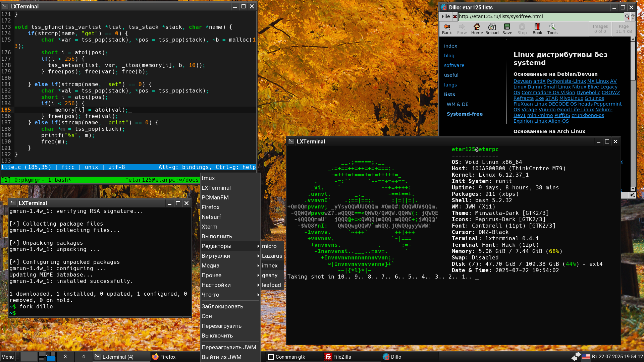This screenshot has width=644, height=362.
Task: Click Dillo's Back arrow icon
Action: click(x=447, y=27)
